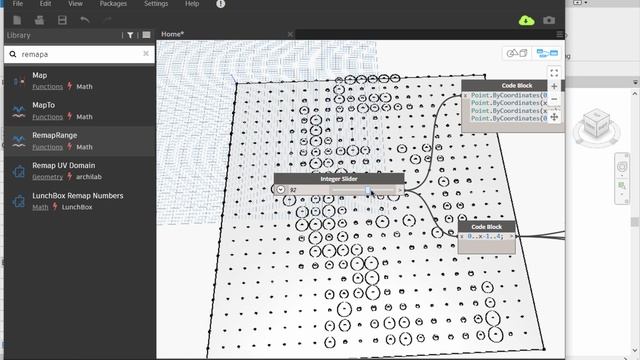Expand the Integer Slider settings chevron

(280, 189)
